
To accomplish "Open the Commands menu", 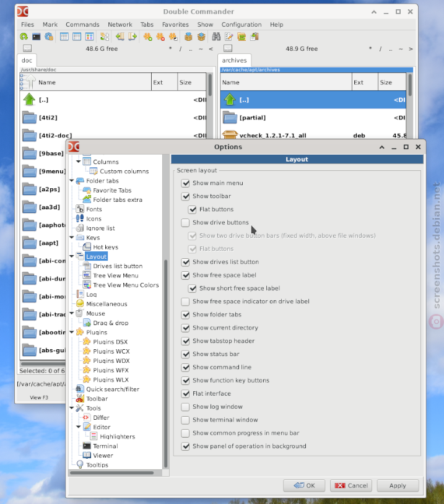I will coord(82,24).
